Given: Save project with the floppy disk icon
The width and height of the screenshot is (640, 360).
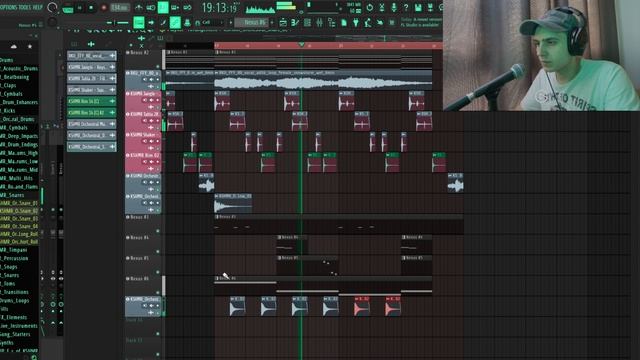Looking at the screenshot, I should pyautogui.click(x=418, y=7).
